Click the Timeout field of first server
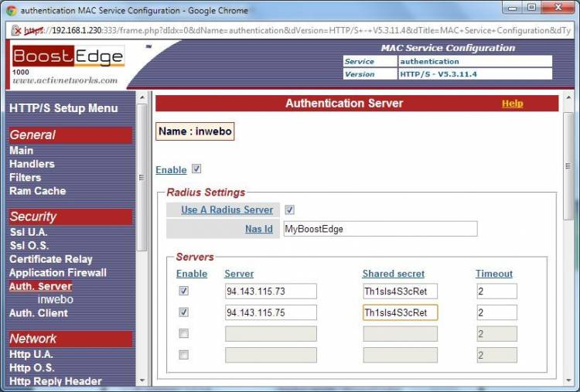Viewport: 580px width, 392px height. point(496,291)
